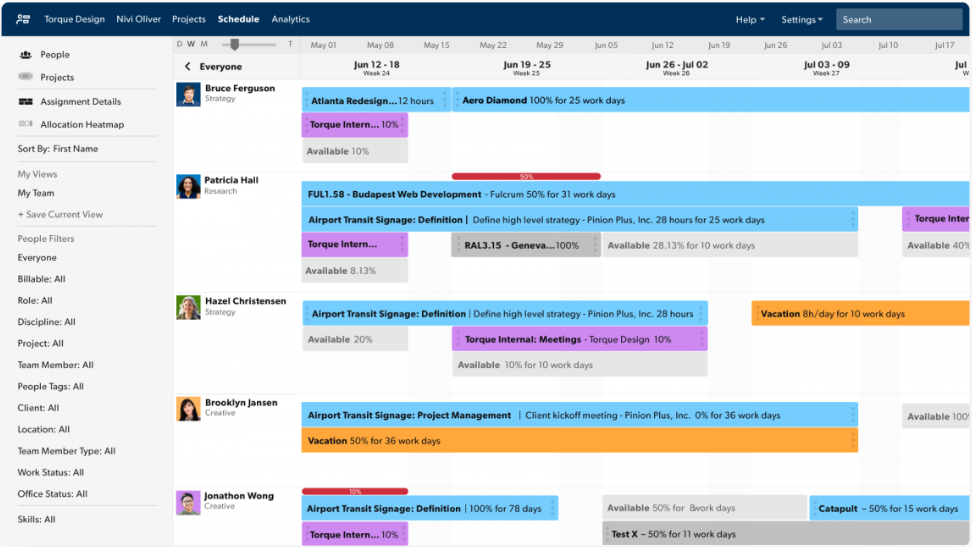Image resolution: width=972 pixels, height=547 pixels.
Task: Select Hazel's Vacation 8h/day assignment
Action: (x=861, y=313)
